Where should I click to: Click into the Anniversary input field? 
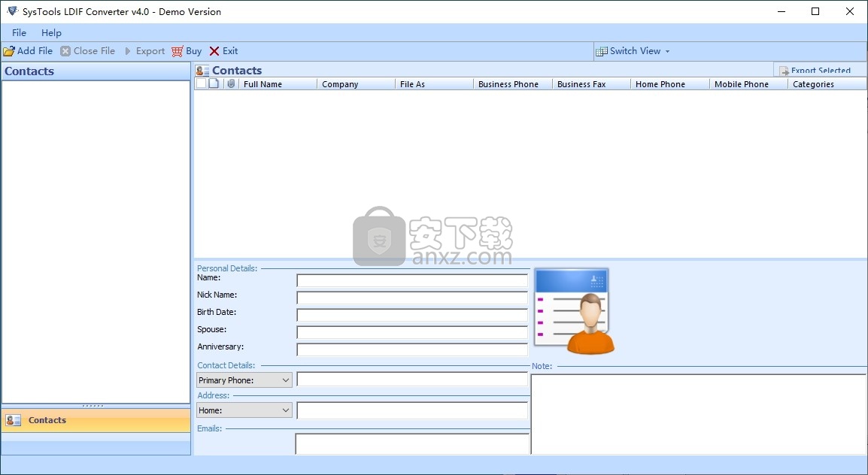(x=412, y=349)
